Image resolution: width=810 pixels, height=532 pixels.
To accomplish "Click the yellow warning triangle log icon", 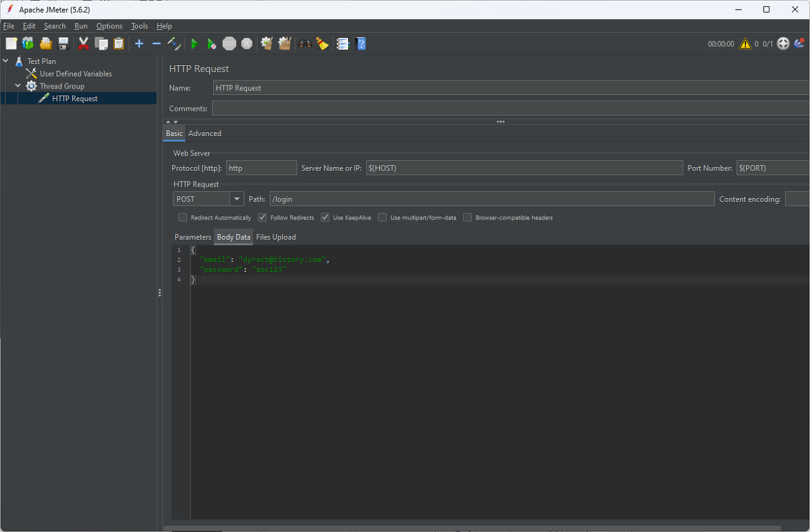I will pos(745,44).
